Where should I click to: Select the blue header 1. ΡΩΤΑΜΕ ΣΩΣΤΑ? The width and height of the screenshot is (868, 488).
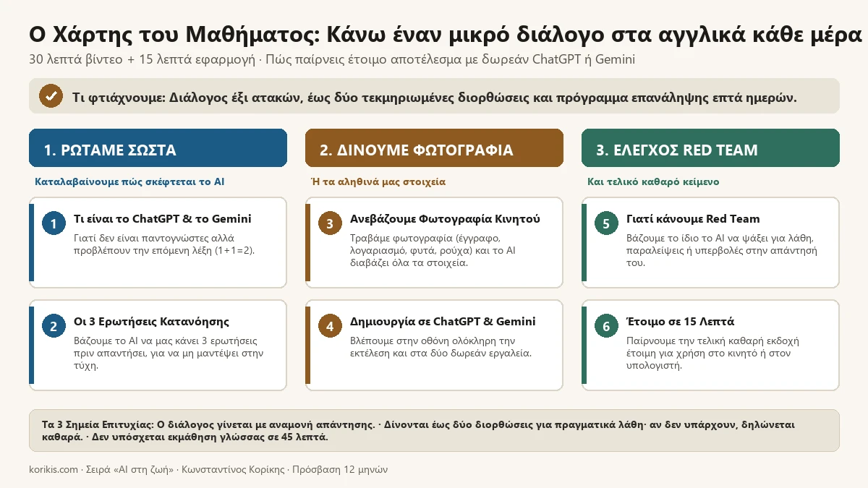pyautogui.click(x=158, y=148)
